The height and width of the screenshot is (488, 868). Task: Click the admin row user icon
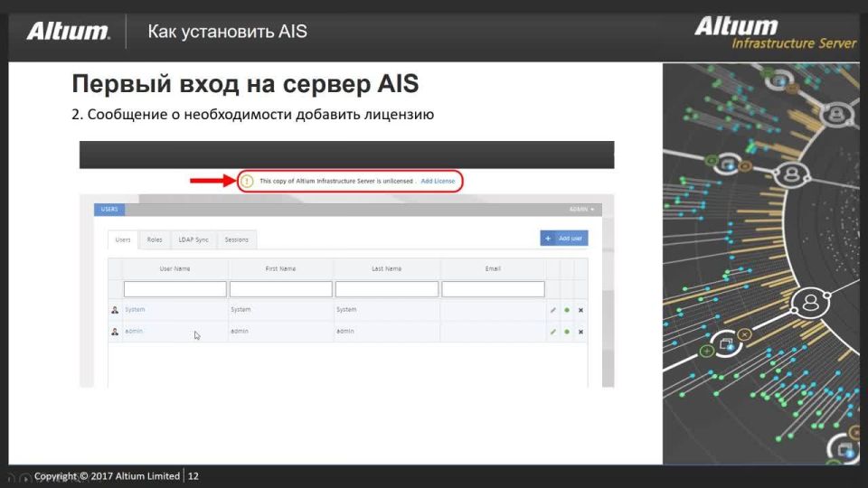point(115,332)
